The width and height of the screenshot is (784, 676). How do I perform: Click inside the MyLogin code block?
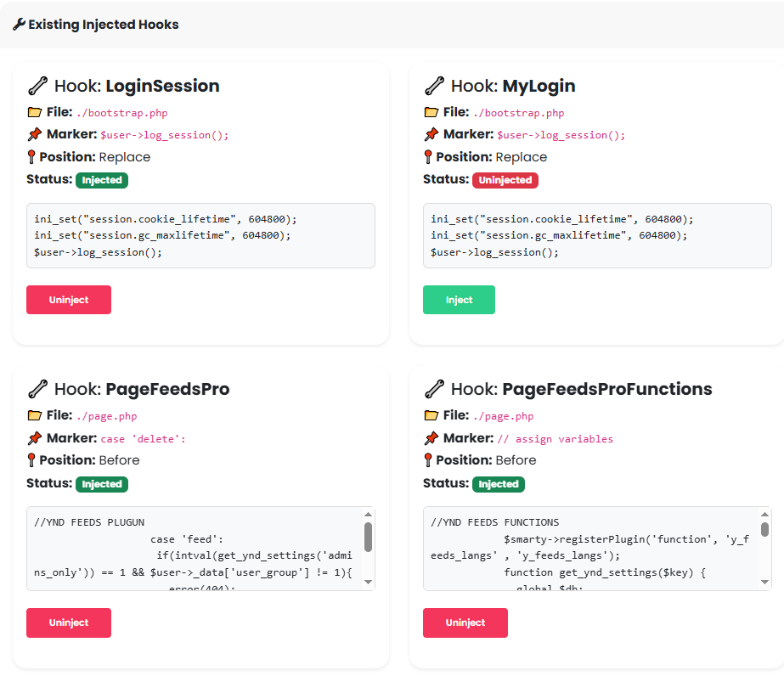click(x=597, y=235)
